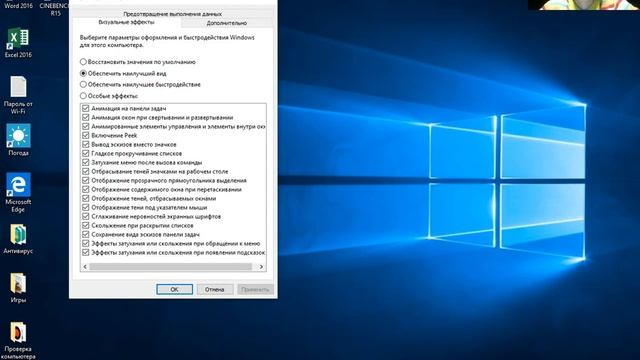Screen dimensions: 640x360
Task: Open the Word 2016 desktop shortcut
Action: point(18,5)
